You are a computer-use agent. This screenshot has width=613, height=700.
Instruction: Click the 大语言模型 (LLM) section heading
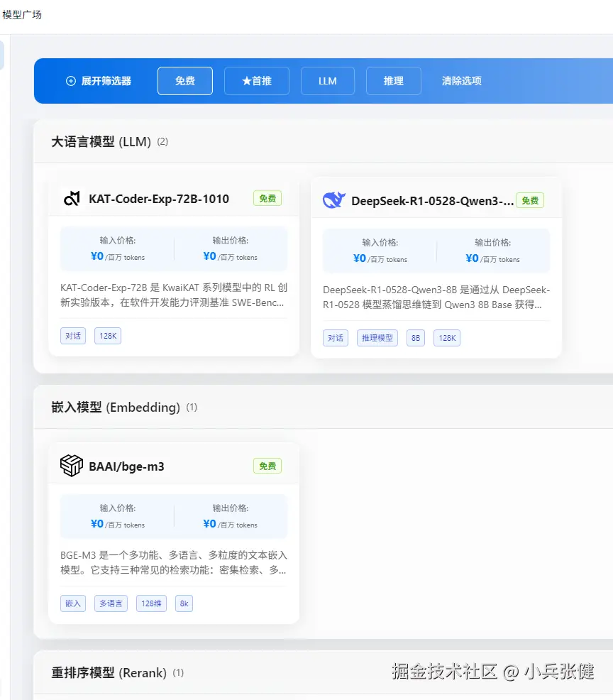(101, 142)
